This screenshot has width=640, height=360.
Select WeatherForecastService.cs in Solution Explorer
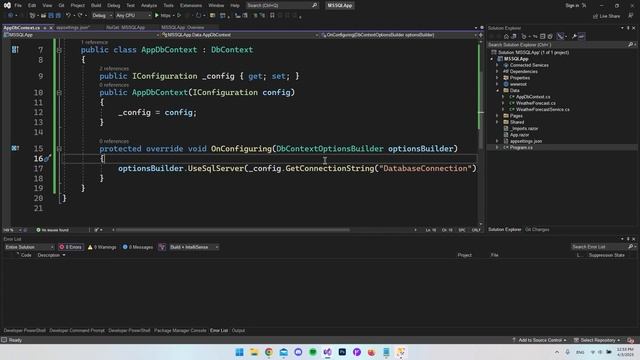[x=542, y=109]
